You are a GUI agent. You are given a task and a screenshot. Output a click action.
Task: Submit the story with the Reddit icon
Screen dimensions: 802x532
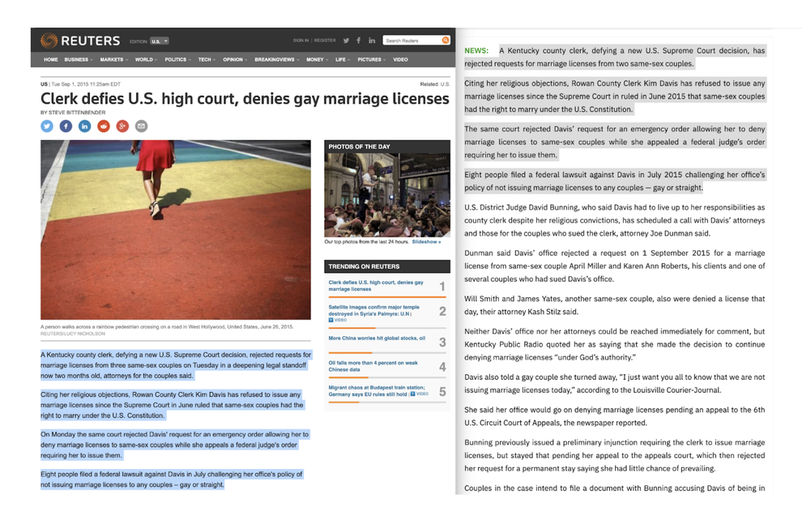103,126
